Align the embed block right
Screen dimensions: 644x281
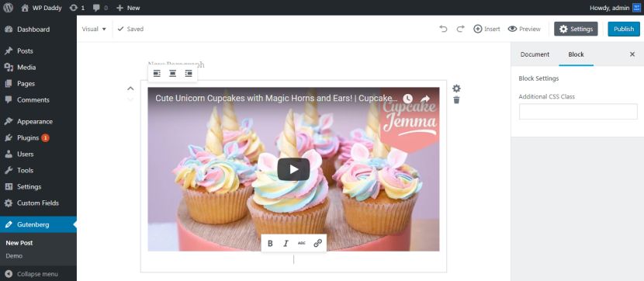pyautogui.click(x=189, y=74)
